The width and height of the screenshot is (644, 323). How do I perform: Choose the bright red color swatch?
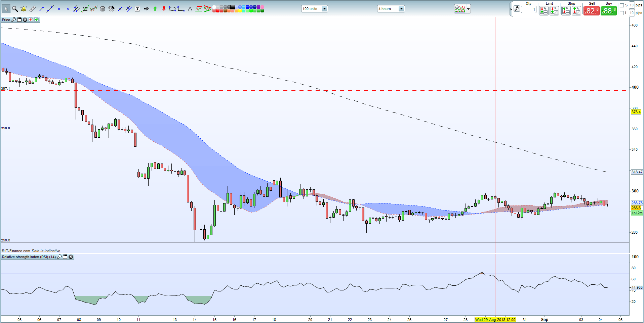(x=218, y=11)
